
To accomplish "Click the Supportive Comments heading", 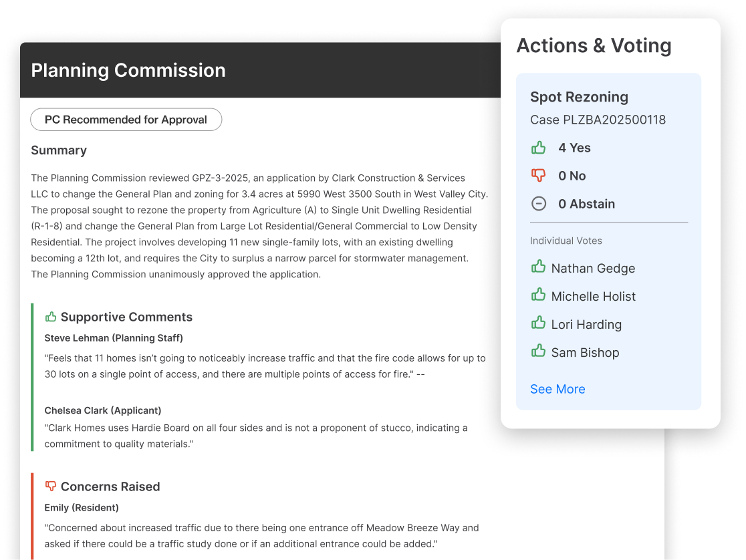I will [126, 317].
